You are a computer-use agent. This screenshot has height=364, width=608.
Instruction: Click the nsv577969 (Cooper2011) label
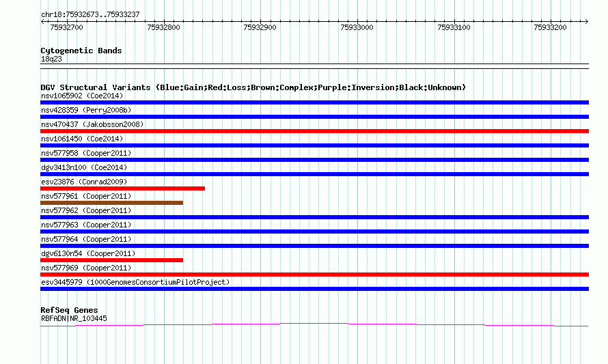(x=86, y=268)
